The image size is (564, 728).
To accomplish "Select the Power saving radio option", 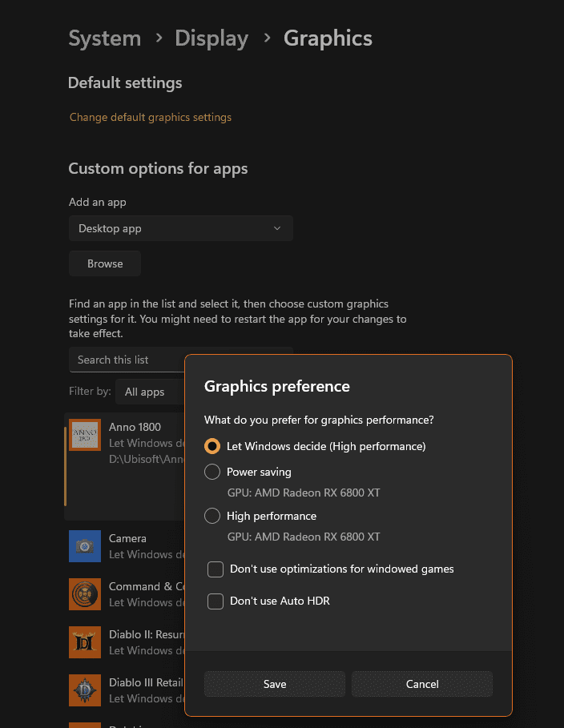I will coord(212,472).
